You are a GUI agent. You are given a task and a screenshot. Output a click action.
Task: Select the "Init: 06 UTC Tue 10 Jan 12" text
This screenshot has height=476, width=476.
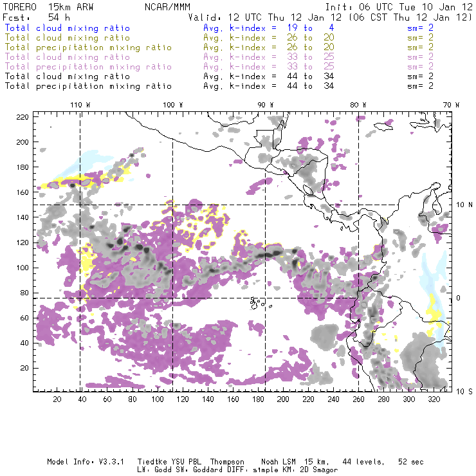tap(399, 7)
